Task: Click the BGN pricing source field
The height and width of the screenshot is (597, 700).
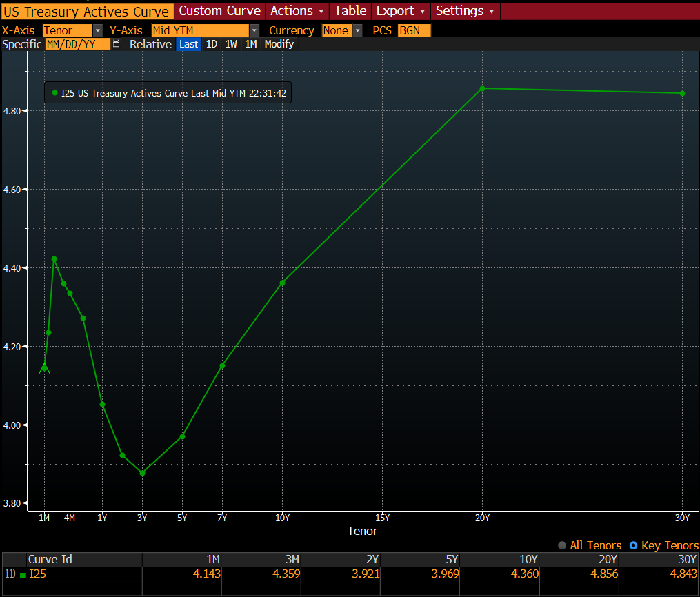Action: pos(414,30)
